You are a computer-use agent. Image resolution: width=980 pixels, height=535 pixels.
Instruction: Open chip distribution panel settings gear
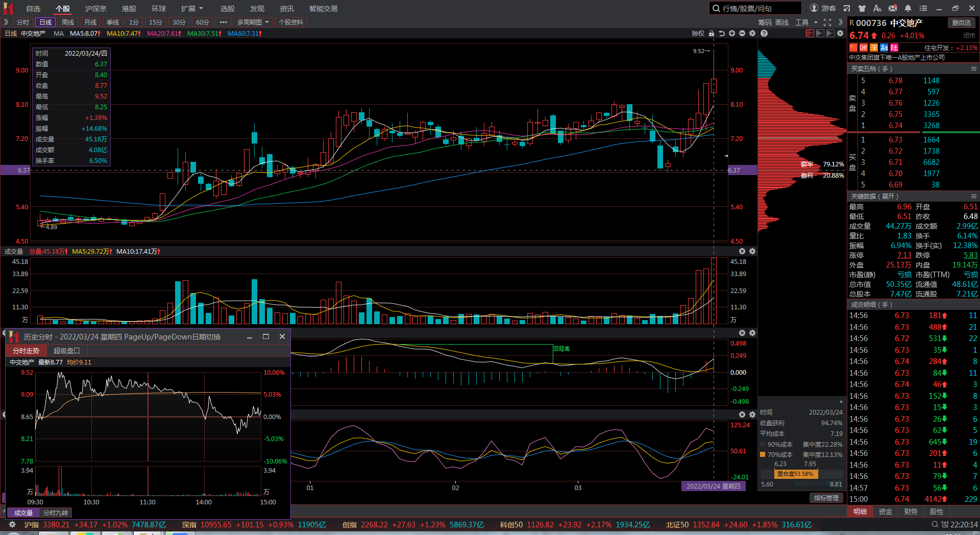click(840, 33)
